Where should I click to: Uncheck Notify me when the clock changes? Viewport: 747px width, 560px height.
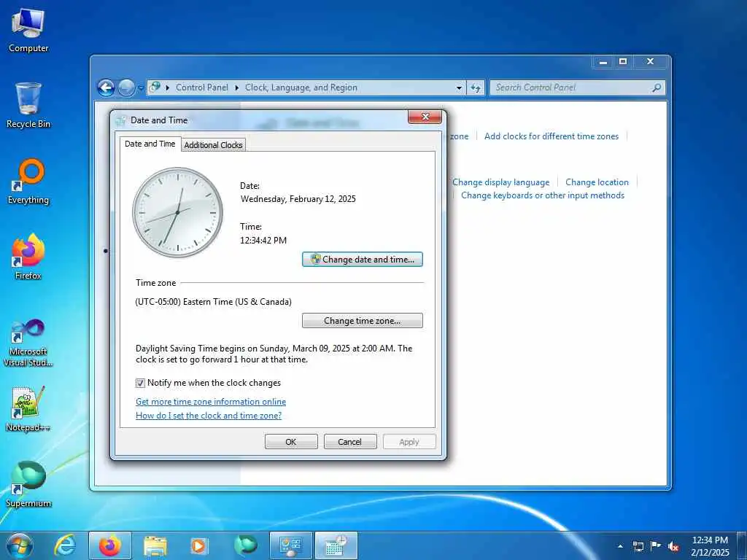coord(140,383)
